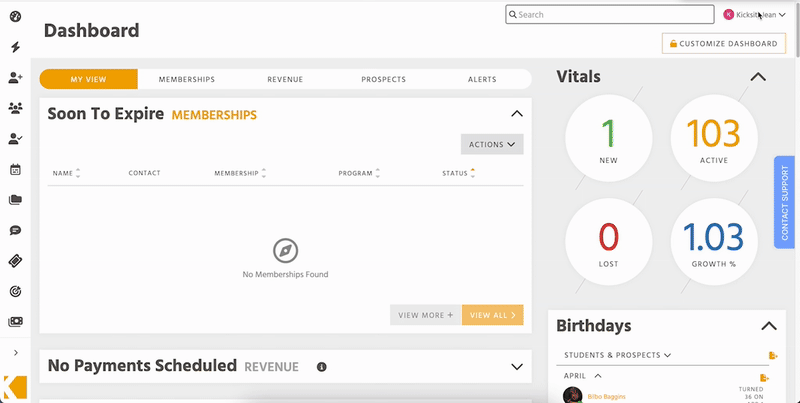Screen dimensions: 800x403
Task: Open the dashboard gauge icon in sidebar
Action: (x=15, y=16)
